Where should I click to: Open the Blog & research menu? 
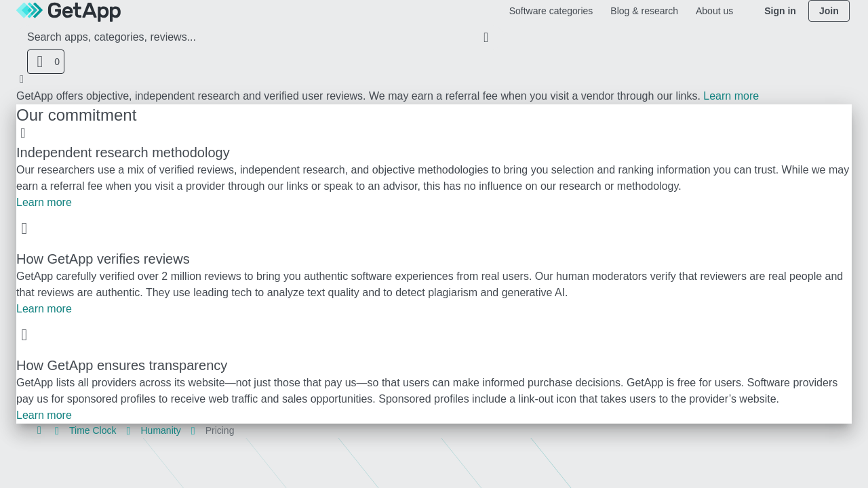coord(644,11)
